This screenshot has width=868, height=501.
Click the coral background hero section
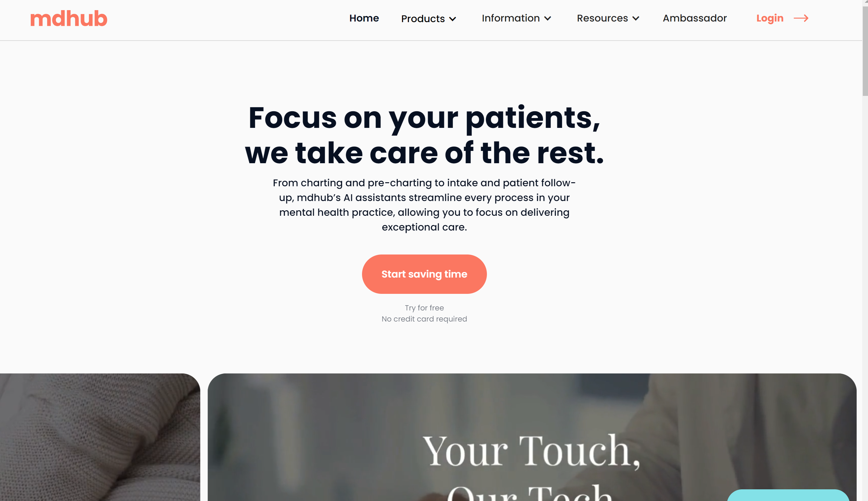424,274
